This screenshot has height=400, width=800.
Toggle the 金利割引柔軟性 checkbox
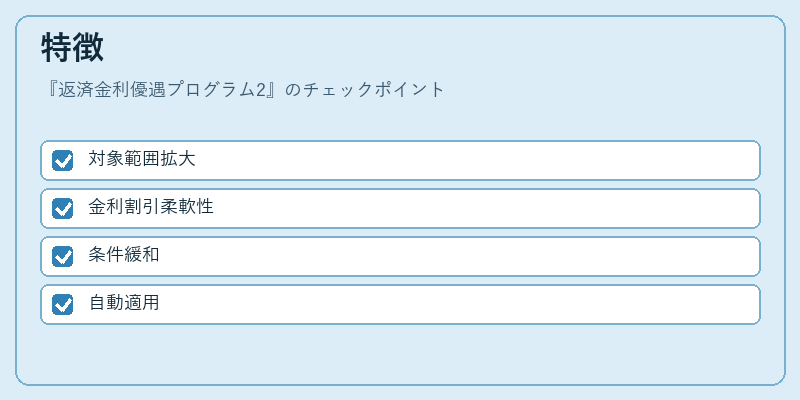(62, 208)
